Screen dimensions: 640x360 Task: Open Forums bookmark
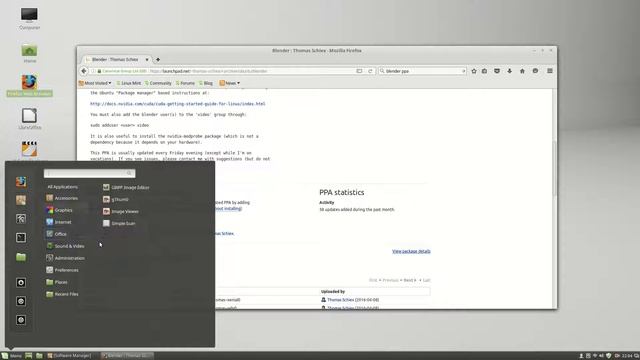[x=185, y=83]
